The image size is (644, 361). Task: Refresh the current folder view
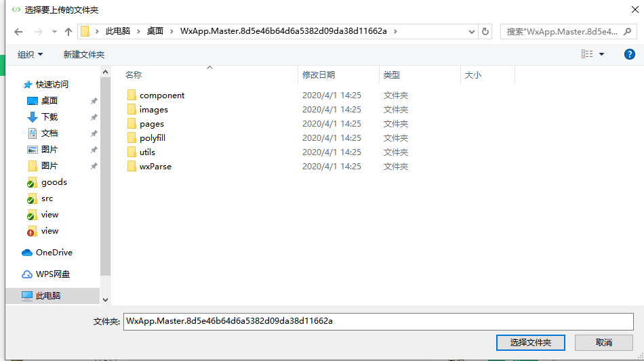tap(485, 32)
